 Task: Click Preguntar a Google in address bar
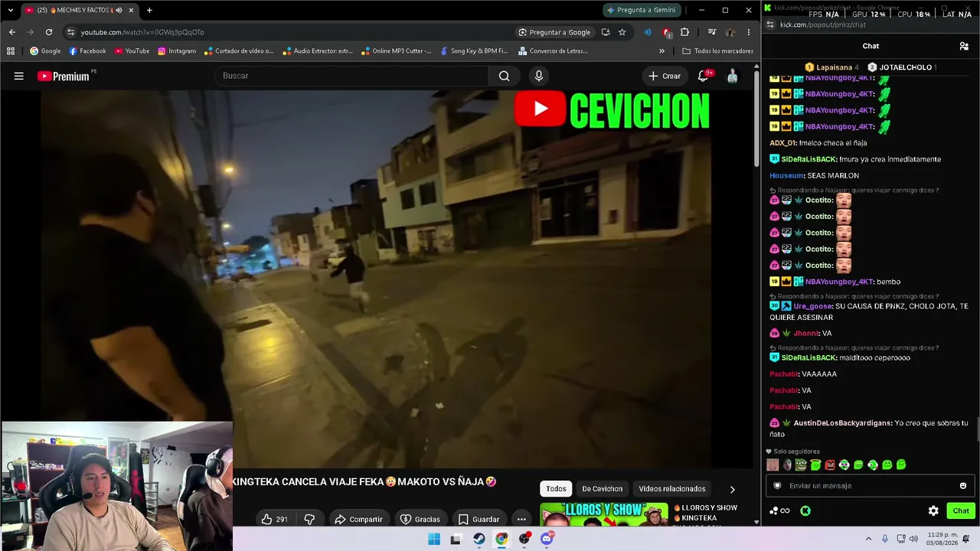pyautogui.click(x=554, y=32)
